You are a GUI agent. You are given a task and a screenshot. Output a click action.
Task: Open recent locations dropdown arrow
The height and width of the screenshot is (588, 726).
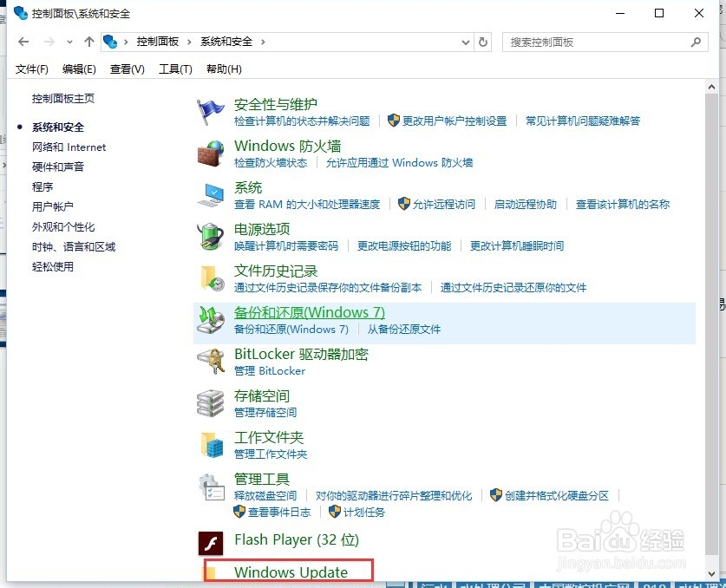[x=69, y=42]
